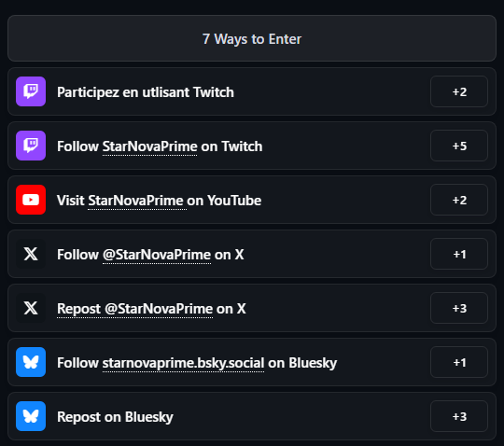
Task: Click the +1 button for Bluesky follow
Action: click(459, 362)
